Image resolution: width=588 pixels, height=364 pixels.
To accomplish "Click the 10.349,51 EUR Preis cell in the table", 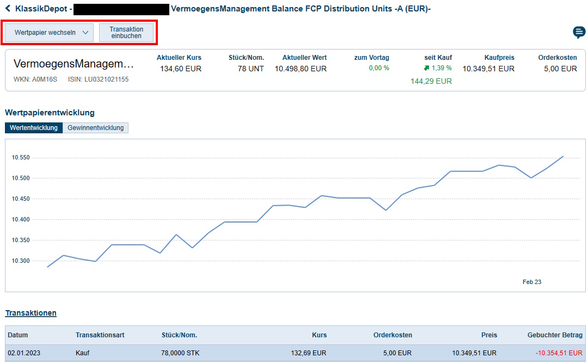I will click(474, 353).
